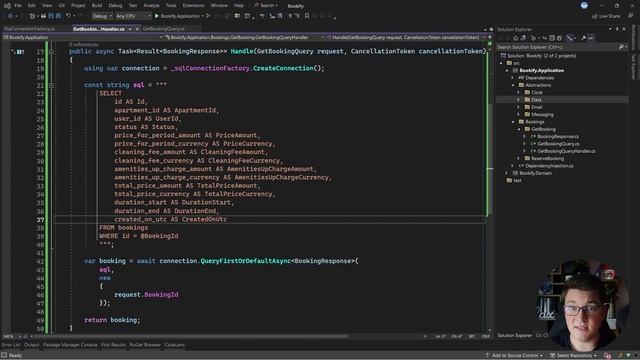
Task: Open the Error List tab
Action: pos(11,345)
